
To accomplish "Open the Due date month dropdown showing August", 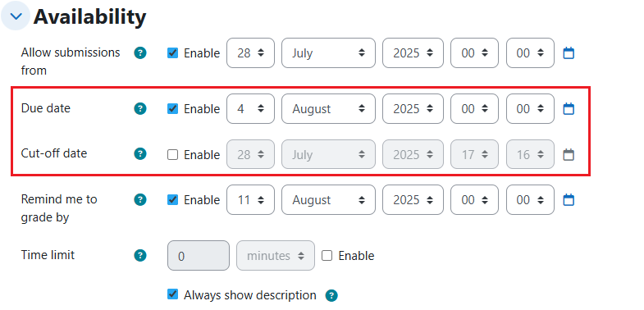I will (328, 109).
